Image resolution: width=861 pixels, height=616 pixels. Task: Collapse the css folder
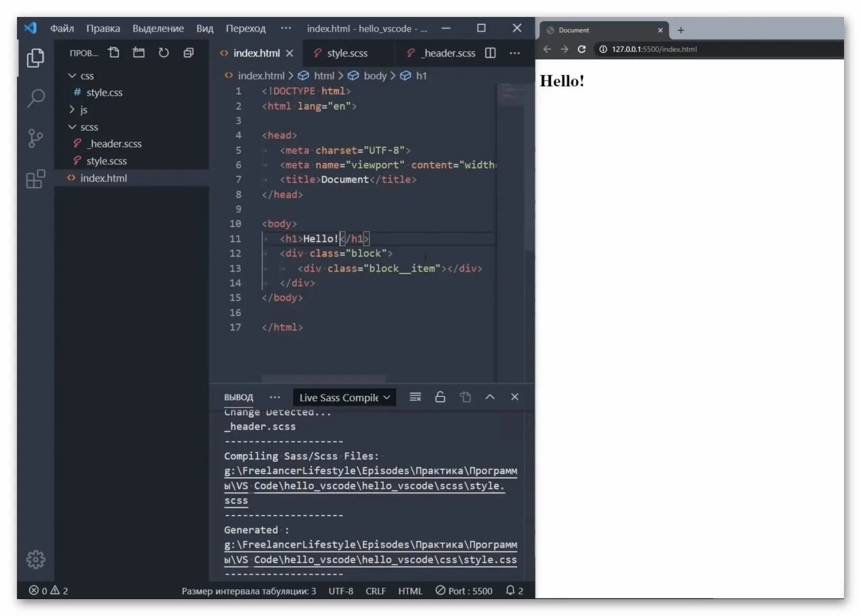pyautogui.click(x=72, y=76)
